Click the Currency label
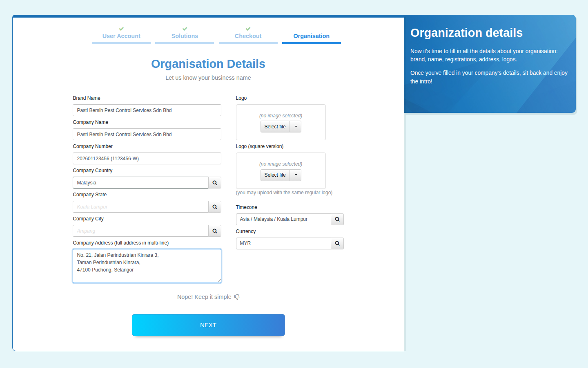 tap(246, 231)
